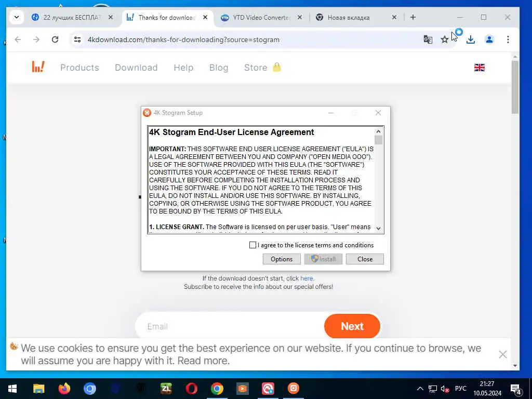Bookmark this page with the star icon
532x399 pixels.
pos(445,39)
